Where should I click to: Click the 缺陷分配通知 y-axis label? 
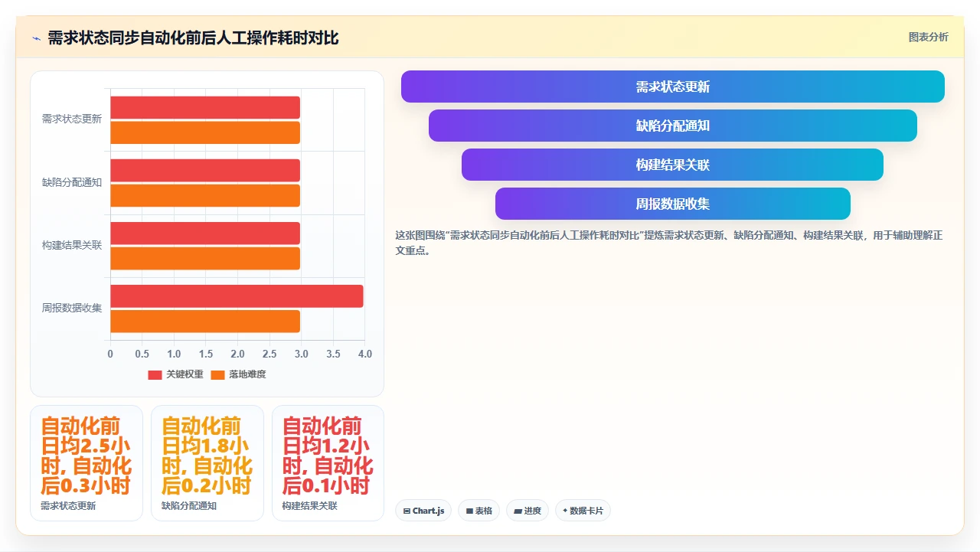pyautogui.click(x=72, y=182)
